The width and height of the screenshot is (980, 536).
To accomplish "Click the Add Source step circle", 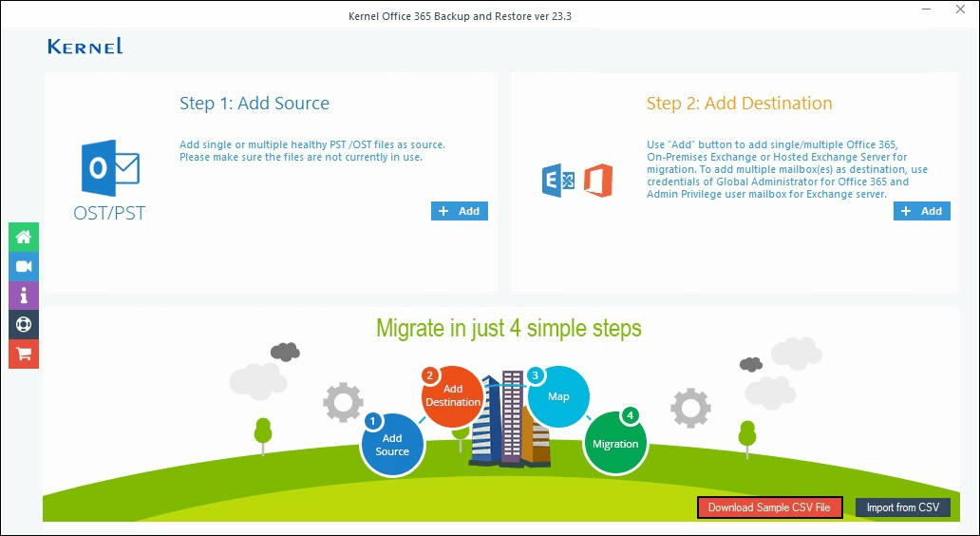I will coord(392,444).
